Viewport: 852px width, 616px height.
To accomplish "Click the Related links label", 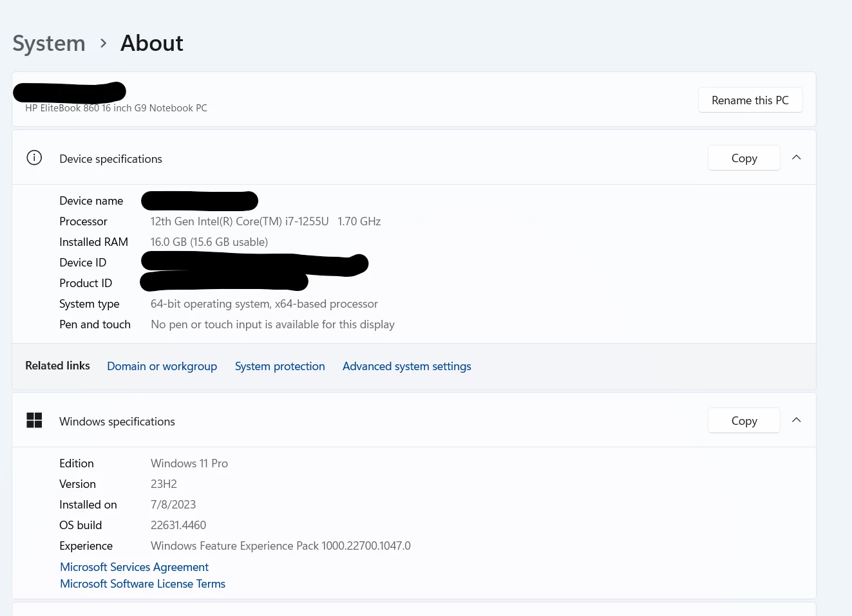I will click(x=57, y=366).
